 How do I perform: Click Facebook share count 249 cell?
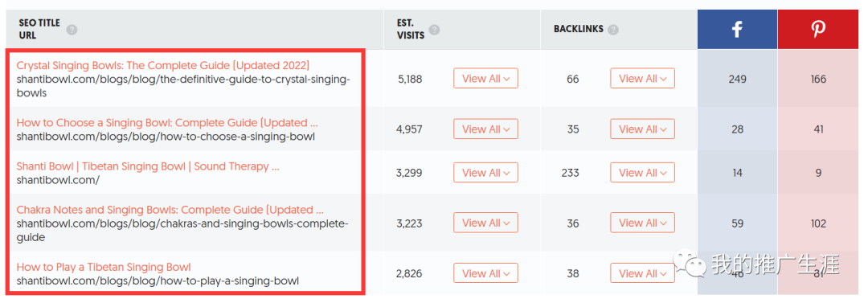pos(737,79)
